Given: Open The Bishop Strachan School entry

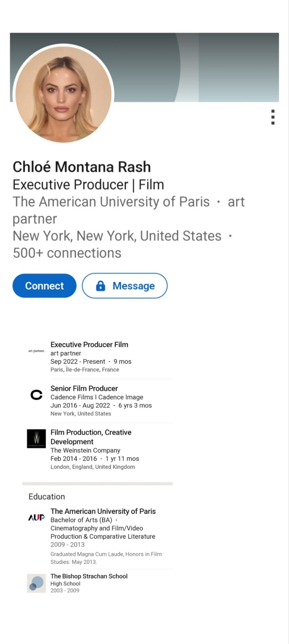Looking at the screenshot, I should coord(89,576).
